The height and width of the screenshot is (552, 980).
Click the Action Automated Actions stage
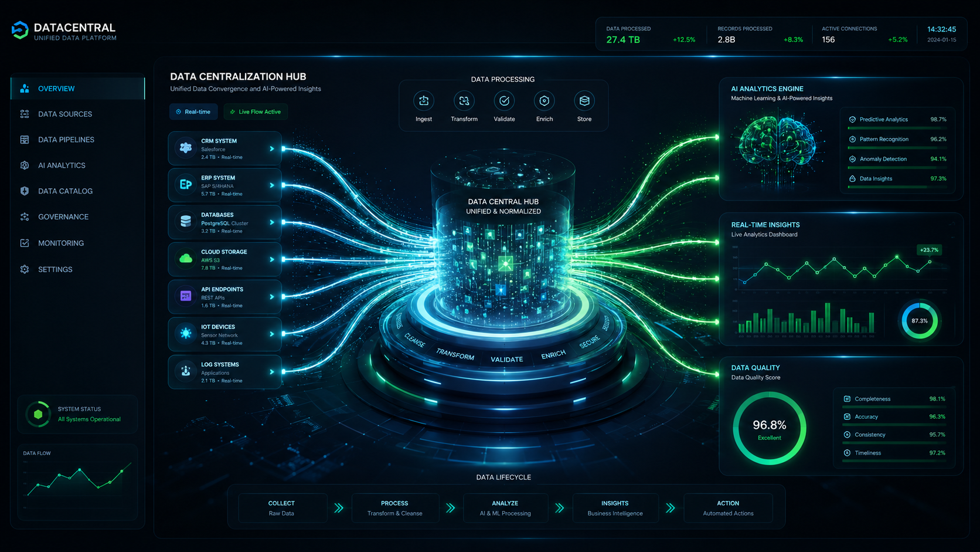tap(728, 508)
